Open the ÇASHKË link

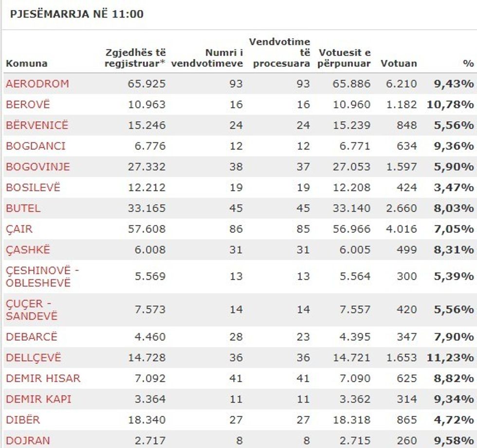click(28, 250)
